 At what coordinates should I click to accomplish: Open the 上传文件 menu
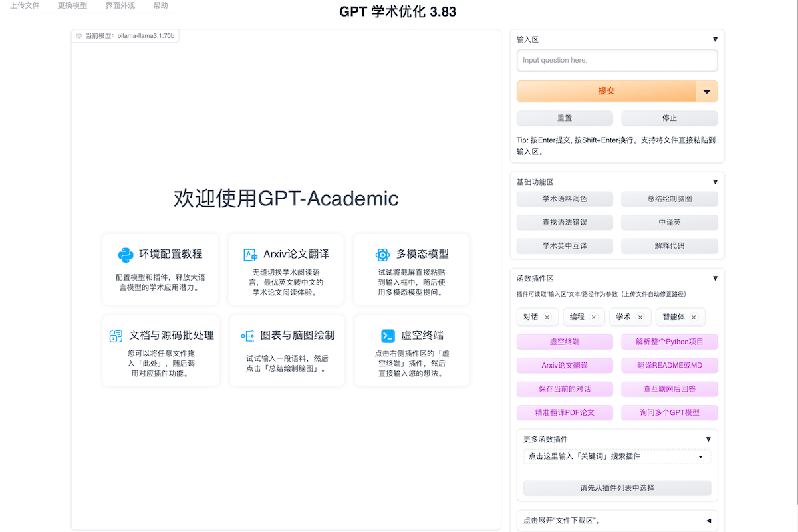click(x=25, y=5)
